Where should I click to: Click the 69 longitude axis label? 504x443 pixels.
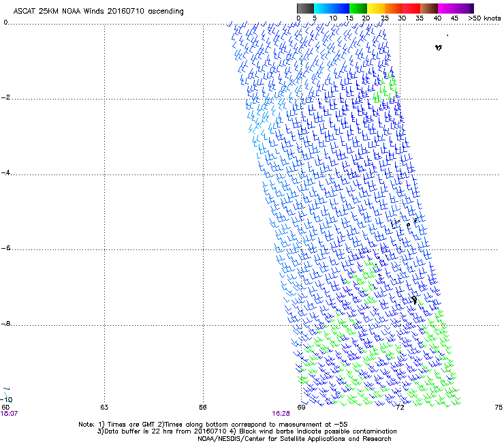click(x=301, y=408)
